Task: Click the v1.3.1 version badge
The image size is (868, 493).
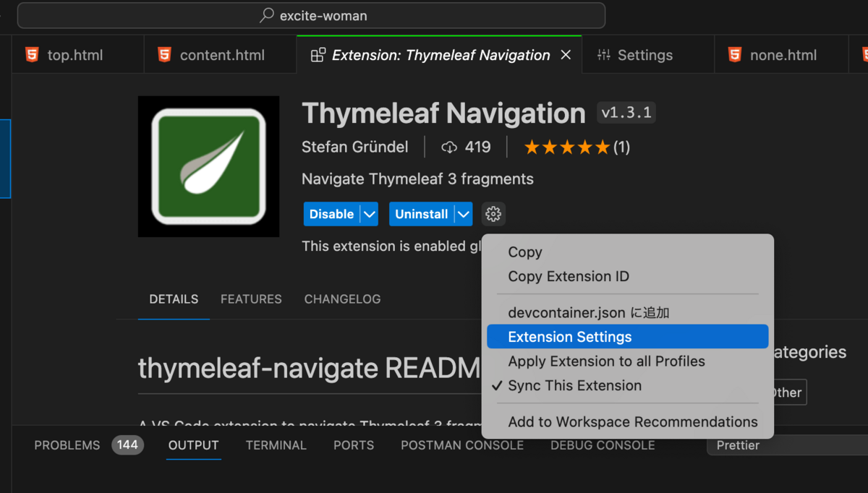Action: coord(626,113)
